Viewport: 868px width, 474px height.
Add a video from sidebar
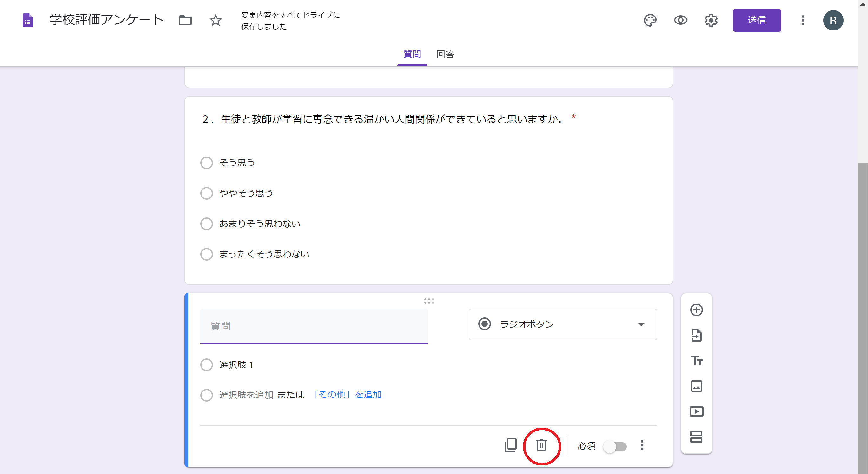pos(697,412)
